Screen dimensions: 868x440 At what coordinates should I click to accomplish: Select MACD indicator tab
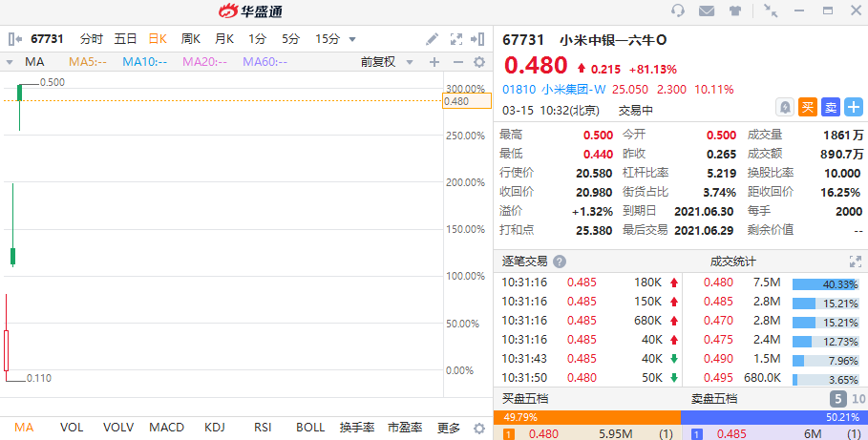click(x=166, y=428)
